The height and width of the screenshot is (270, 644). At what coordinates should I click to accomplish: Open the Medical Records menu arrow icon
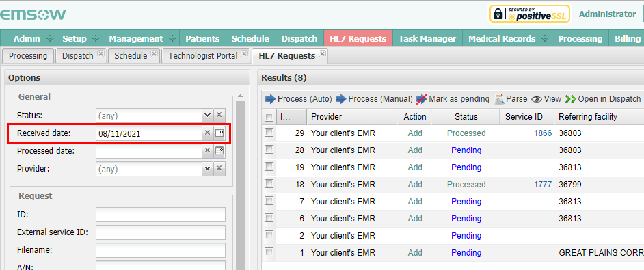pos(545,39)
